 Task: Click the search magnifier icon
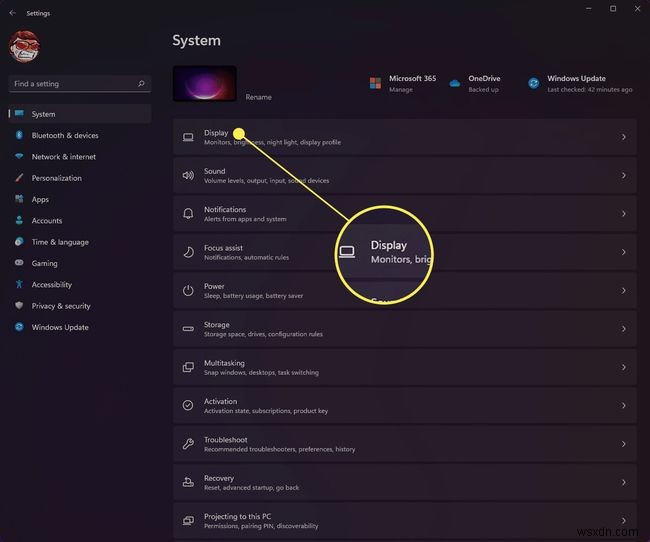pos(141,83)
